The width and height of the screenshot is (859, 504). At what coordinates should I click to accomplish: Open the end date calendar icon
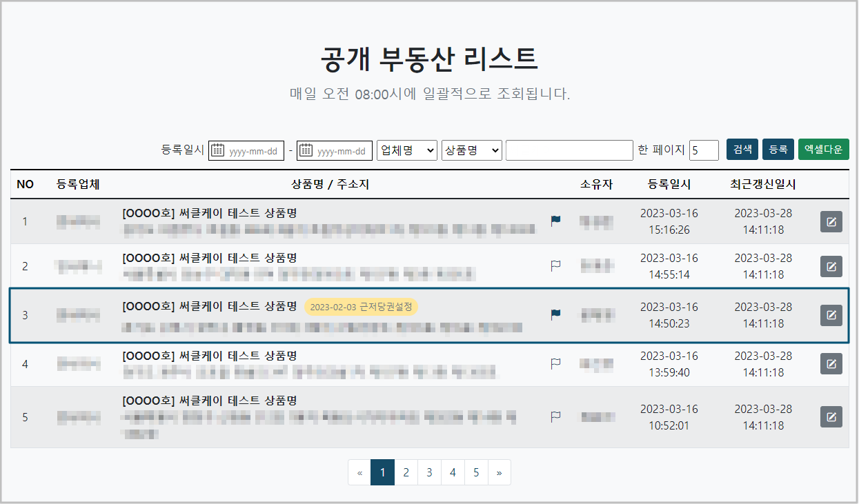coord(306,150)
